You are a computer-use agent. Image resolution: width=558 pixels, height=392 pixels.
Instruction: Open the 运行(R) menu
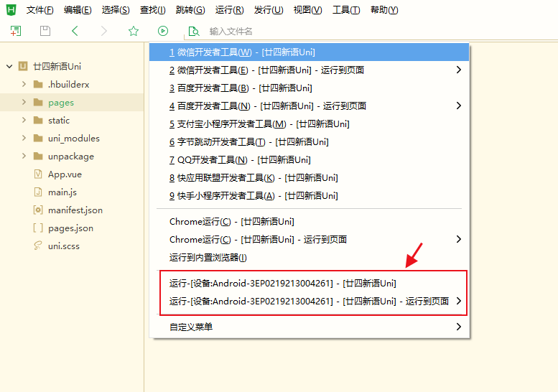point(230,10)
